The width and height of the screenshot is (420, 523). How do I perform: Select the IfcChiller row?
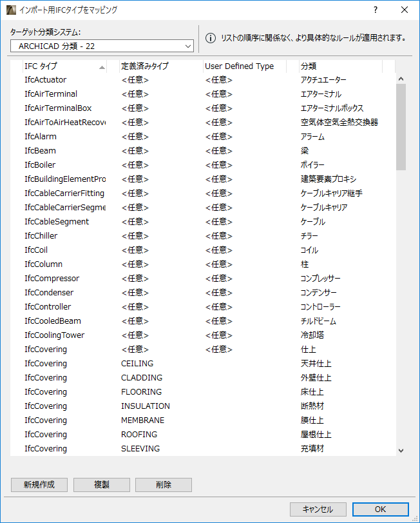pyautogui.click(x=203, y=236)
